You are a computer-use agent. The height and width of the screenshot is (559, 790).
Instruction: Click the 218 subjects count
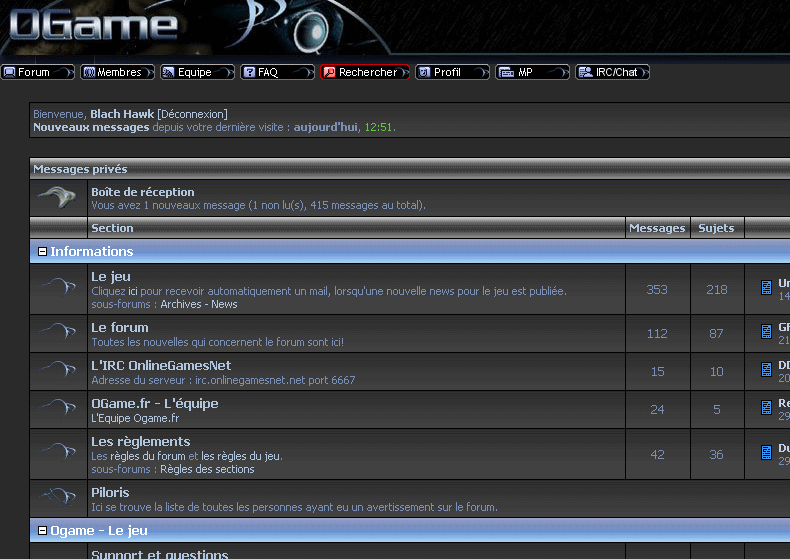tap(716, 290)
